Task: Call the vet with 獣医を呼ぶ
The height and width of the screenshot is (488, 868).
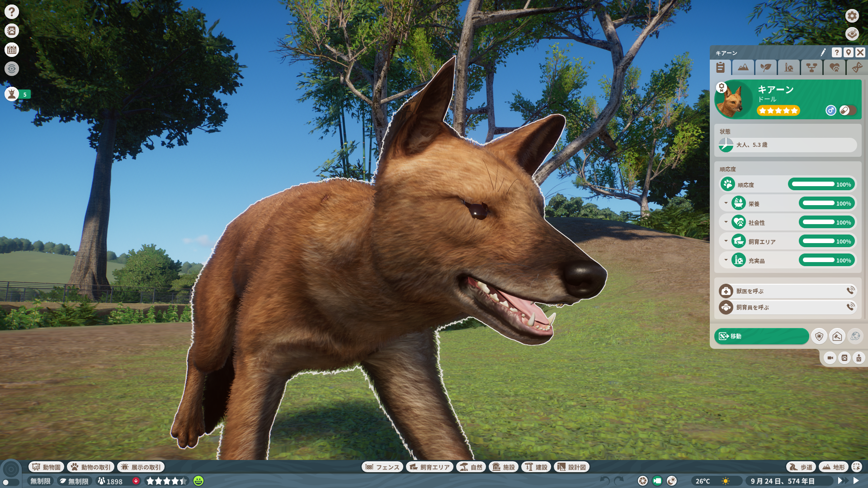Action: click(788, 291)
